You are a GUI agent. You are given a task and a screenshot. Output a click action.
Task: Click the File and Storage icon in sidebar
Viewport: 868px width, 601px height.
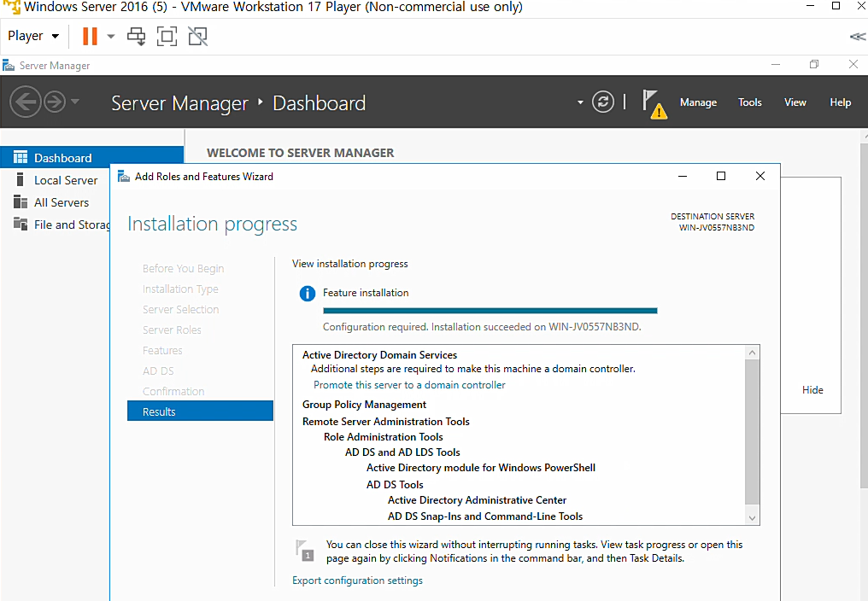[21, 225]
